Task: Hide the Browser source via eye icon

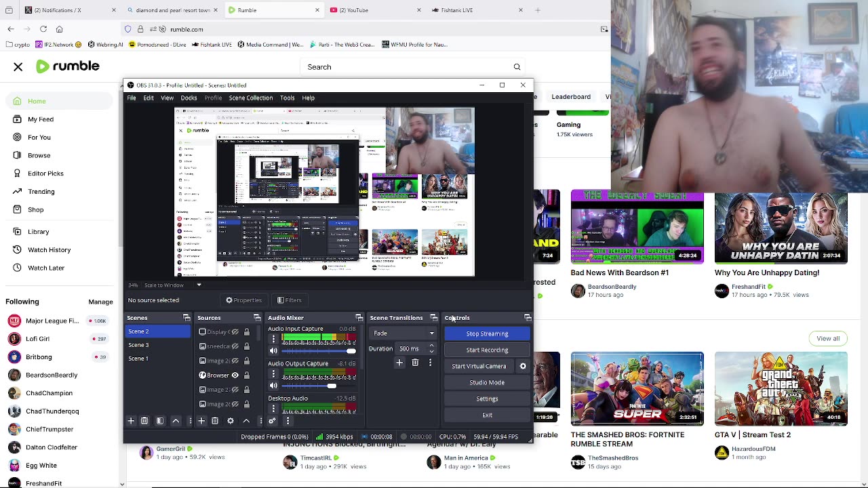Action: click(235, 375)
